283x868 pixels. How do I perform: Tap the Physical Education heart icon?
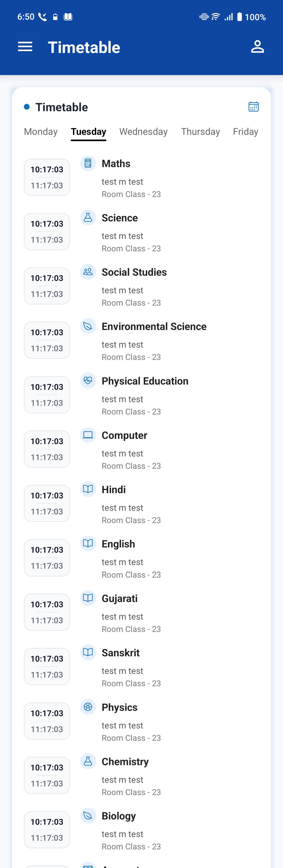[x=88, y=381]
